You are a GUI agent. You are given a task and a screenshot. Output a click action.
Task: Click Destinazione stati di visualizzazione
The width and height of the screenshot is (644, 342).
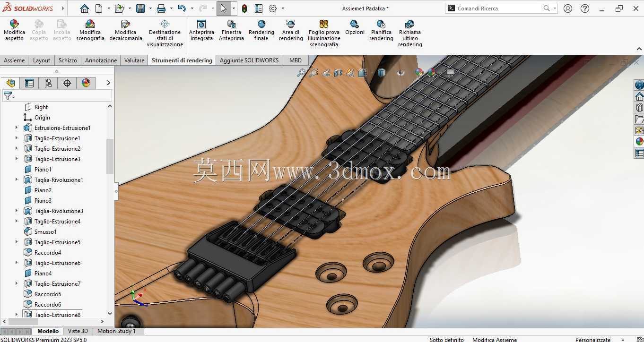165,33
